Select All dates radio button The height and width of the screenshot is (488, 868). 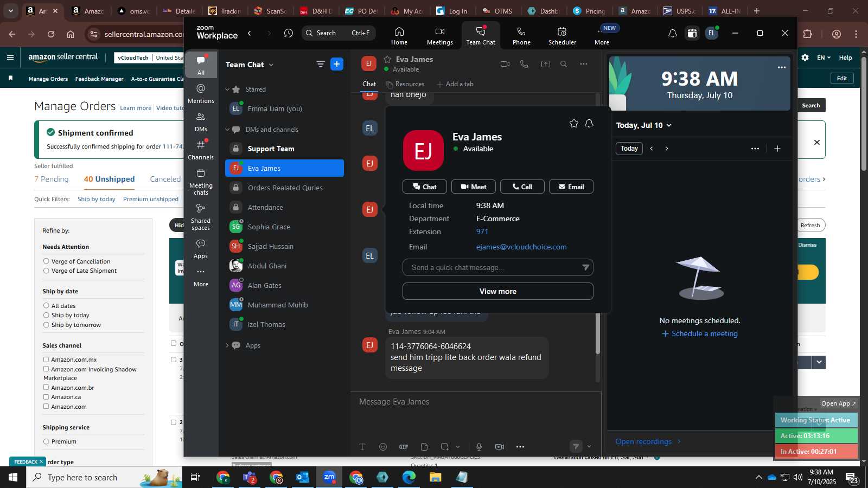(46, 306)
